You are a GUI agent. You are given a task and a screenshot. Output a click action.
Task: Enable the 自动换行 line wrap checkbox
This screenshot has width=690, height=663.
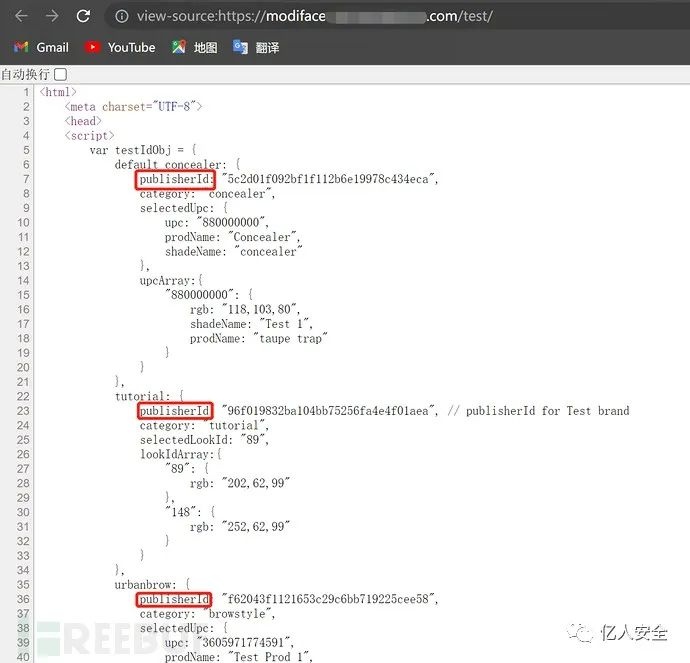pos(61,74)
